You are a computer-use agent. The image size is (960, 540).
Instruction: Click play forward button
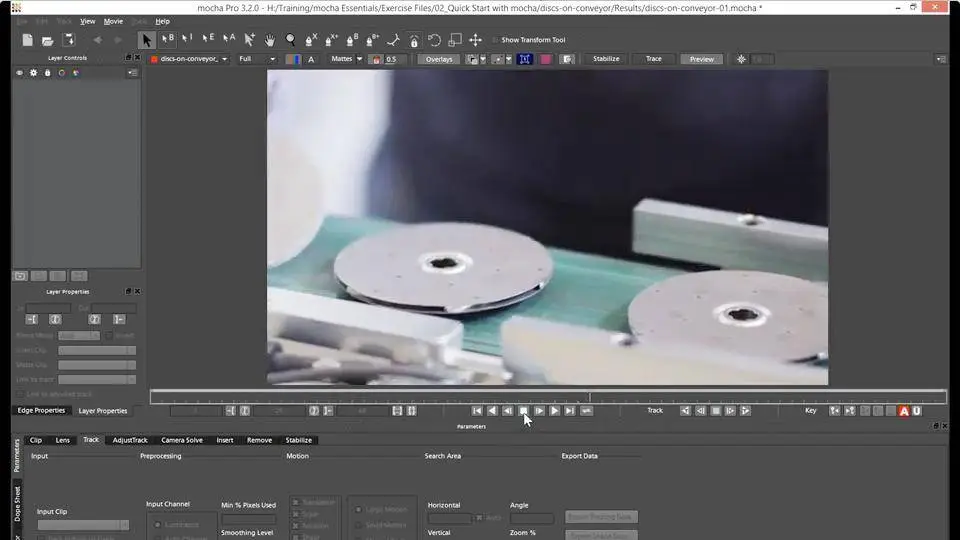[555, 411]
